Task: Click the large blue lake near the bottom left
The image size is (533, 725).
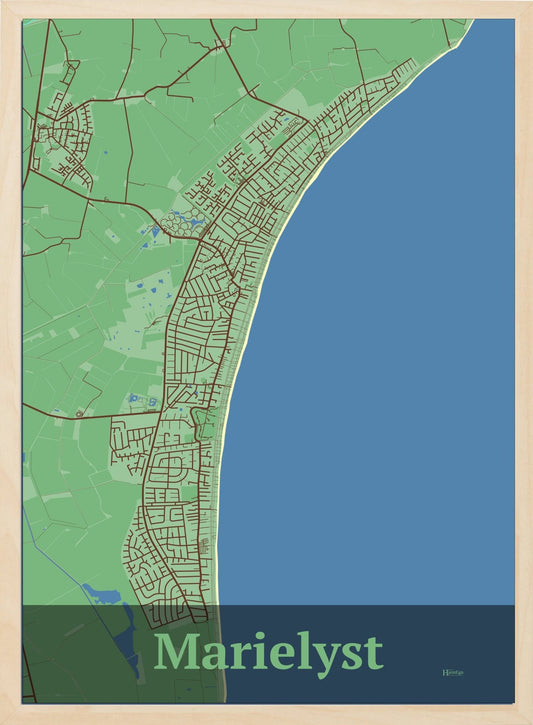Action: (103, 595)
